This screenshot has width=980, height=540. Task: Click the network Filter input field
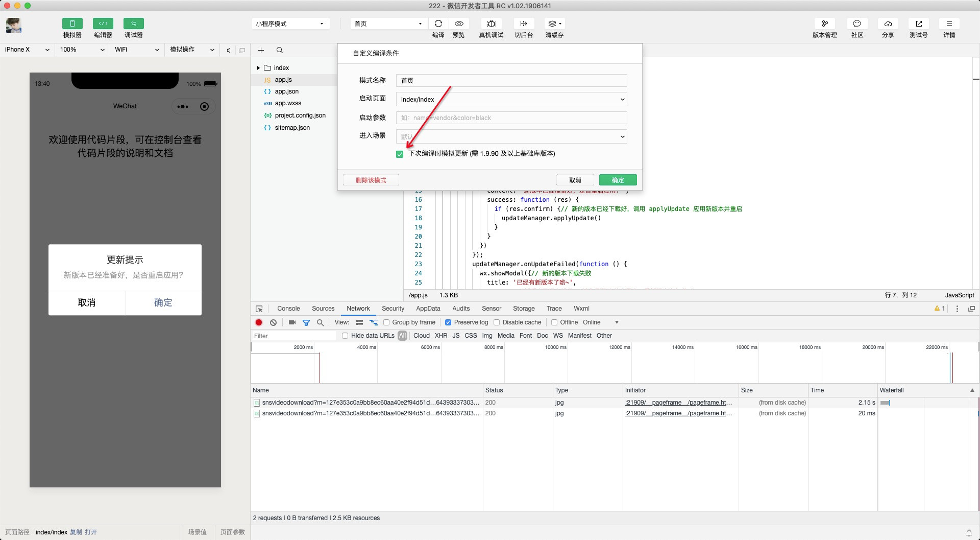[x=294, y=336]
